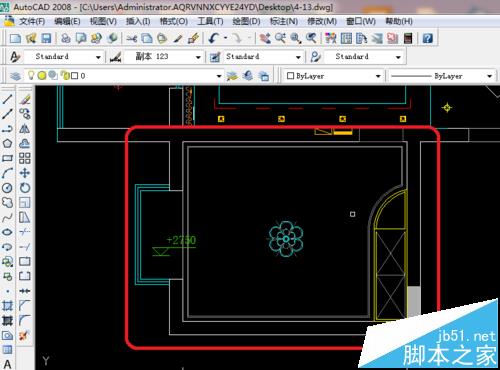Image resolution: width=500 pixels, height=370 pixels.
Task: Select the Revision Cloud tool
Action: coord(7,202)
